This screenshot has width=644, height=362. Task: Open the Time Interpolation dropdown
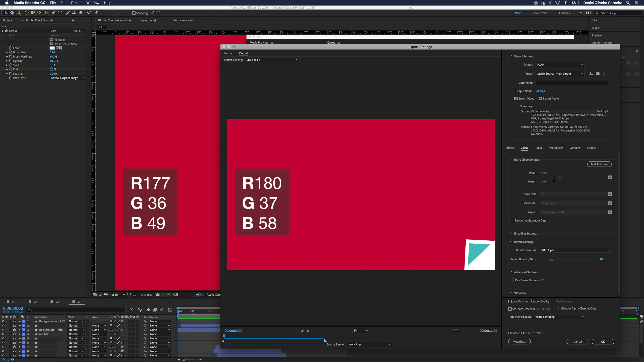[x=559, y=317]
